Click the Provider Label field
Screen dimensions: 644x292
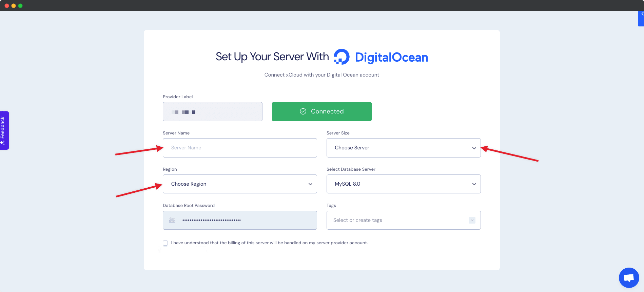point(213,112)
